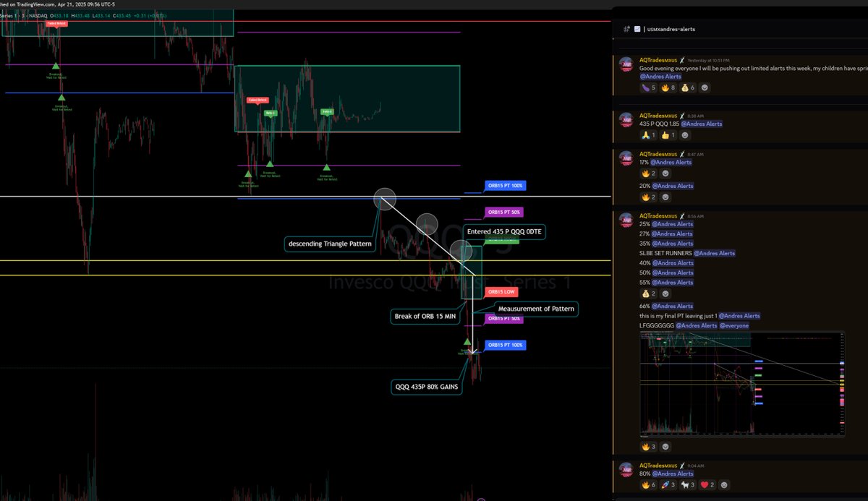The width and height of the screenshot is (868, 501).
Task: Click @Andres Alerts mention after SLBE SET RUNNERS
Action: (x=715, y=253)
